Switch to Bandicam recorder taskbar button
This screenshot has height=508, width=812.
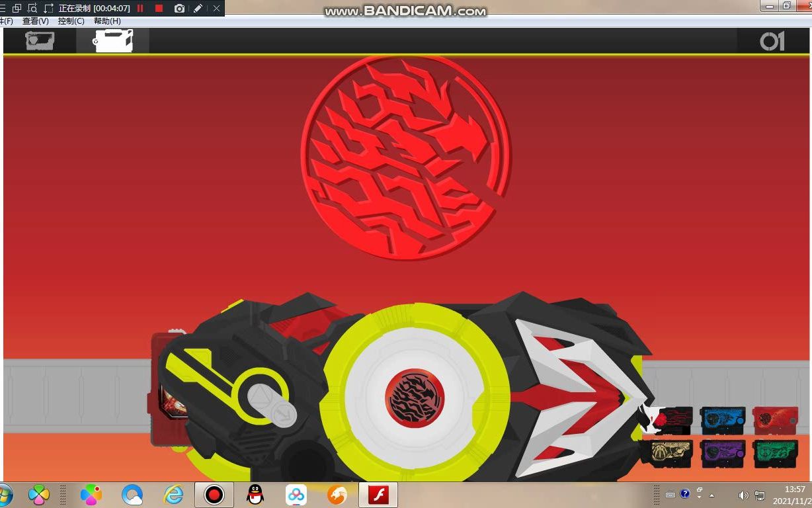(x=214, y=494)
